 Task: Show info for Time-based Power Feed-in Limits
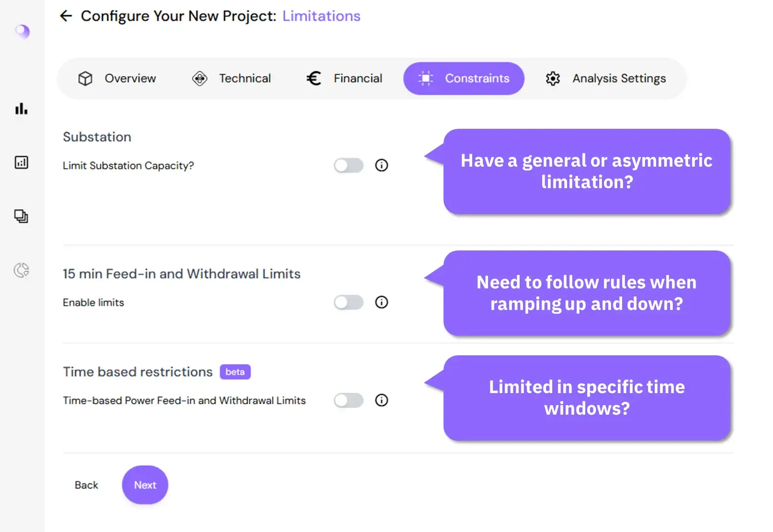click(381, 400)
